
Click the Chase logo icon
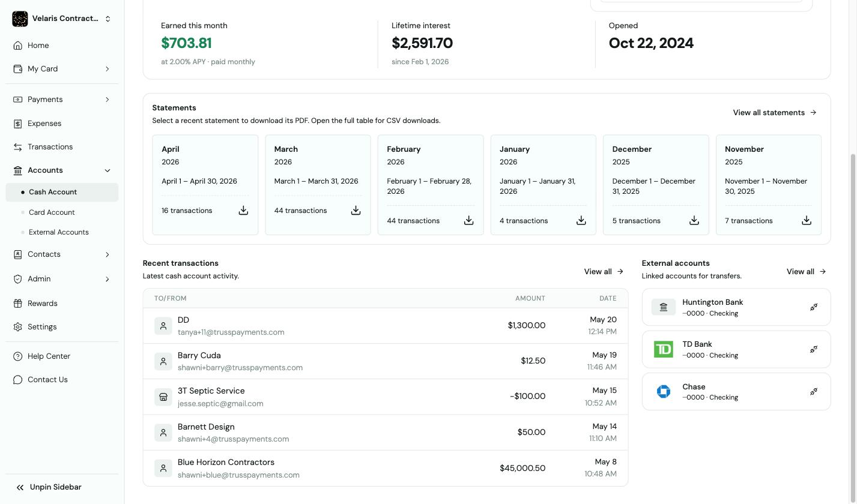pyautogui.click(x=664, y=392)
